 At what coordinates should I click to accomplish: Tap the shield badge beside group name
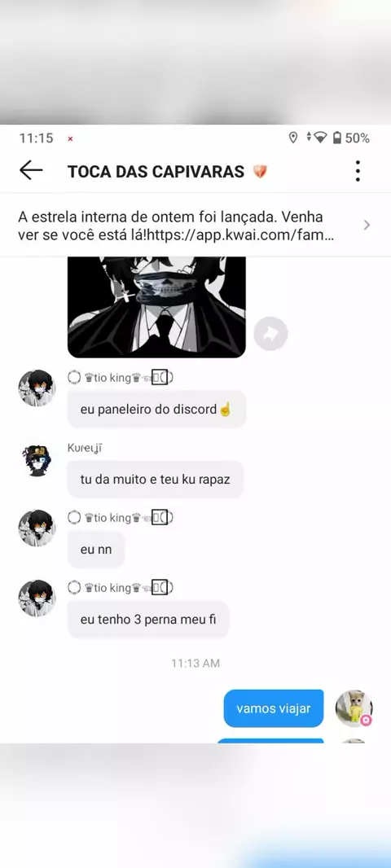[260, 172]
